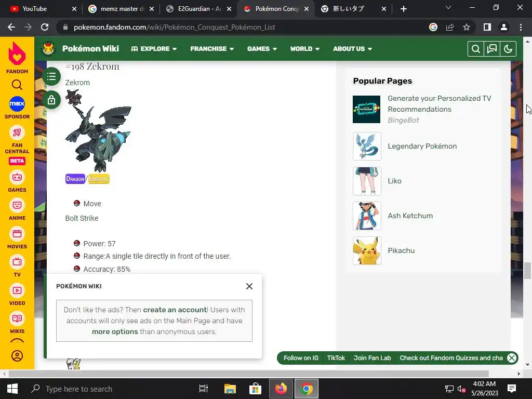Open the Liko popular page
This screenshot has height=399, width=532.
coord(394,181)
